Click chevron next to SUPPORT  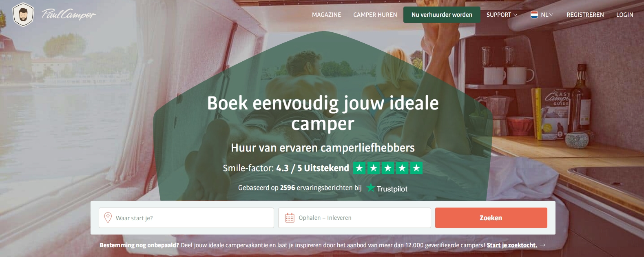tap(515, 15)
